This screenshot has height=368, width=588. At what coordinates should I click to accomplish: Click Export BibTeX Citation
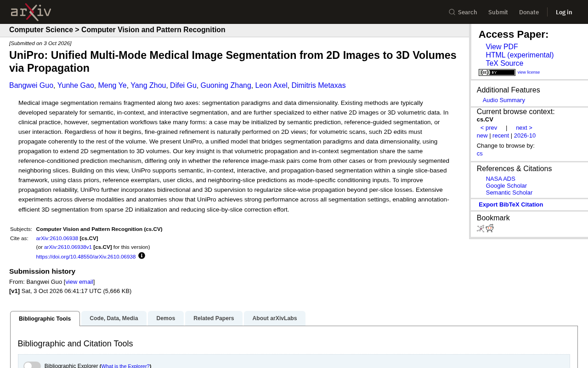click(511, 205)
